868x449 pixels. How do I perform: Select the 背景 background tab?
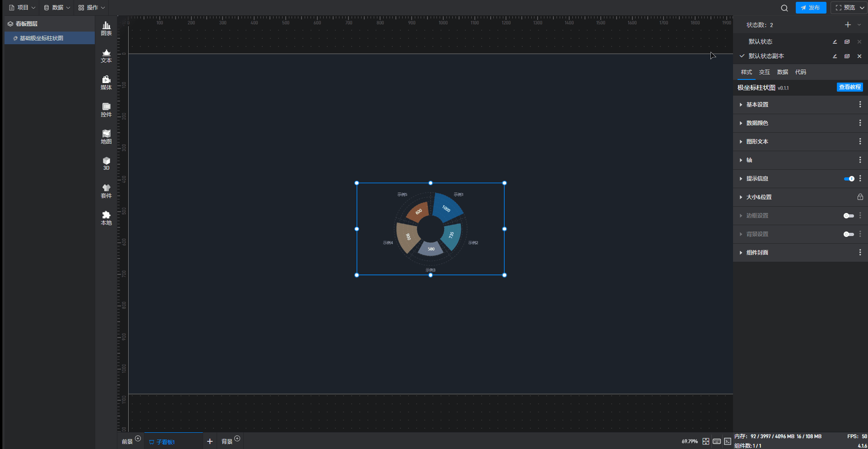click(227, 442)
